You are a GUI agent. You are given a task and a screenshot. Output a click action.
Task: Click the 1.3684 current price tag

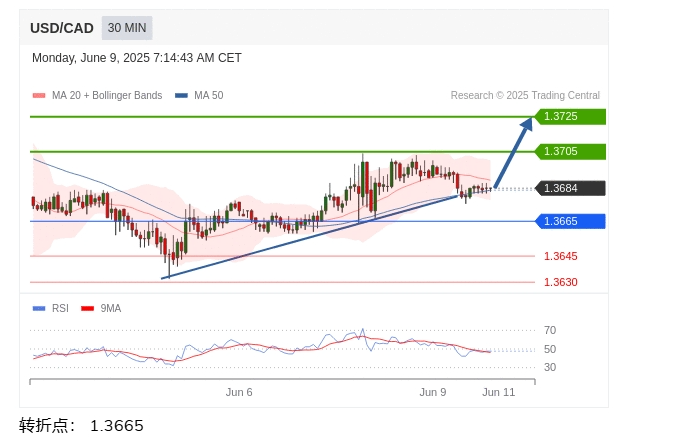[570, 188]
